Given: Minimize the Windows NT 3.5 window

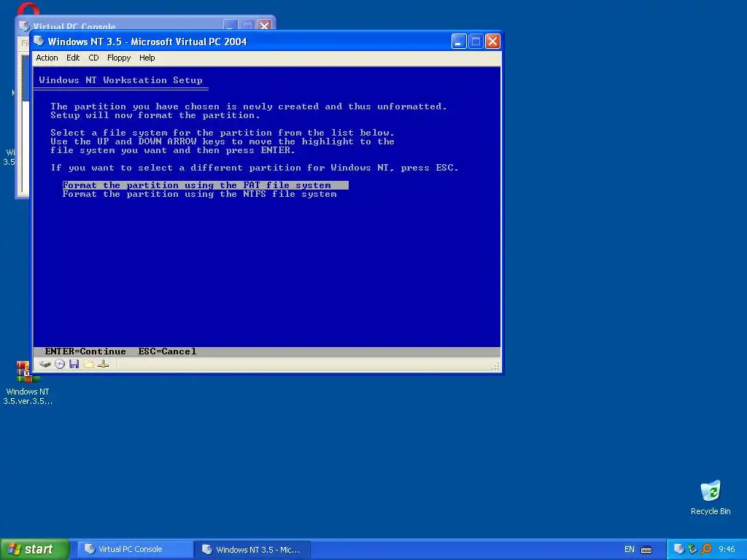Looking at the screenshot, I should [x=458, y=42].
